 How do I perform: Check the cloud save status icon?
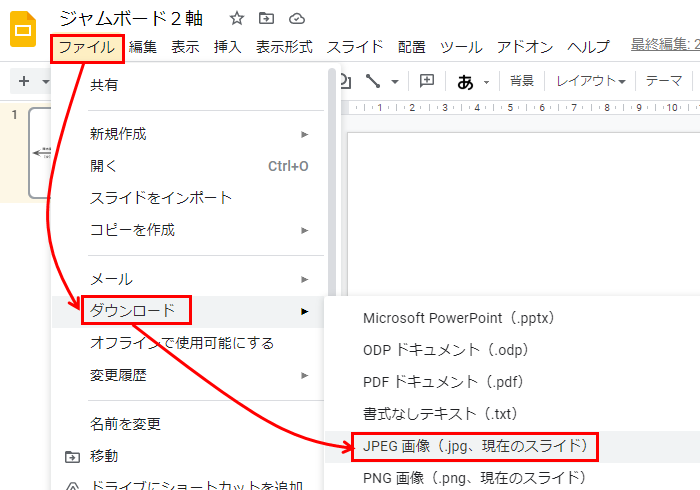[x=296, y=18]
